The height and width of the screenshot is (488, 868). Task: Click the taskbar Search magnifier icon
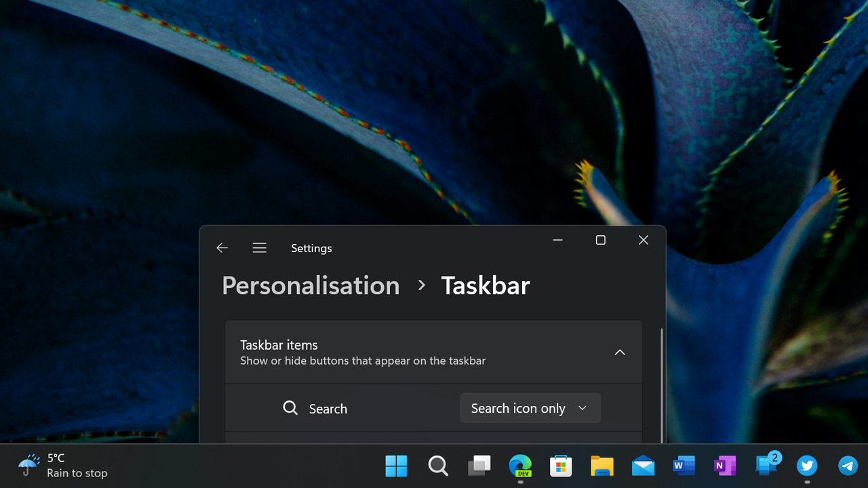point(438,466)
